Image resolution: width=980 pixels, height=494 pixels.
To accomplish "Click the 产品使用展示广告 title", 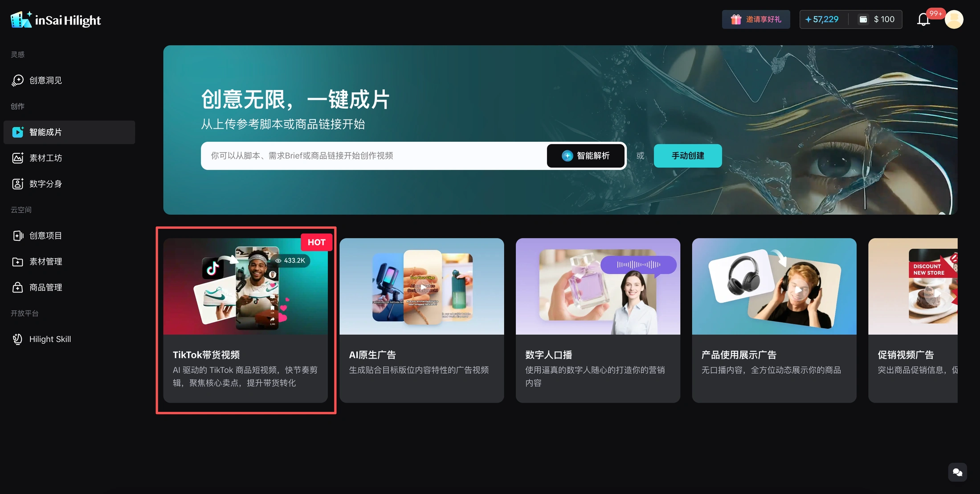I will pos(739,355).
